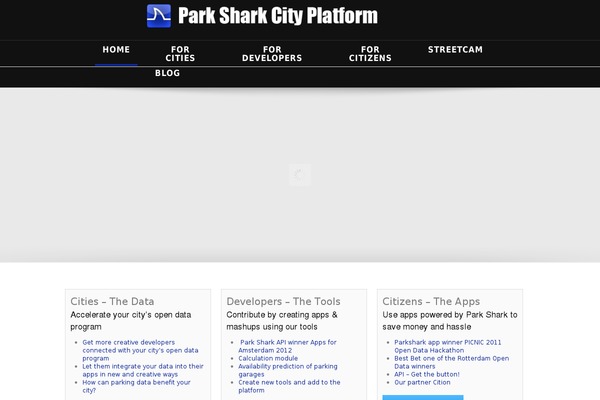The width and height of the screenshot is (600, 400).
Task: Visit the Blog menu item
Action: (167, 73)
